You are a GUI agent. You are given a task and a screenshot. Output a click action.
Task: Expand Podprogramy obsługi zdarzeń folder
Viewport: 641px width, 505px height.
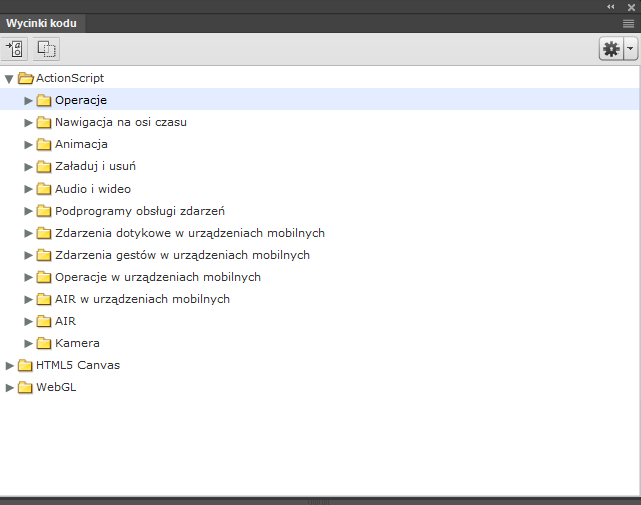[29, 211]
